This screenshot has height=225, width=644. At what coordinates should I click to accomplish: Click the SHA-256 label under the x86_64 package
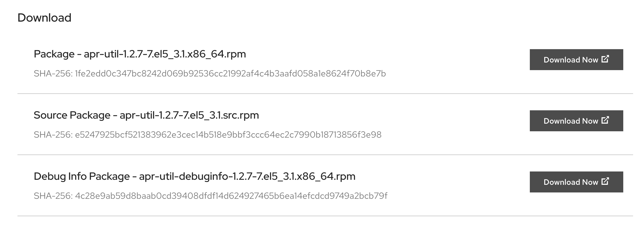(53, 74)
